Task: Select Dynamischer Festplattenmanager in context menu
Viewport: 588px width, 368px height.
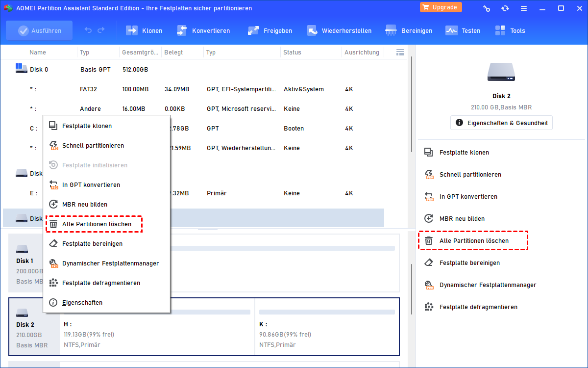Action: [106, 263]
